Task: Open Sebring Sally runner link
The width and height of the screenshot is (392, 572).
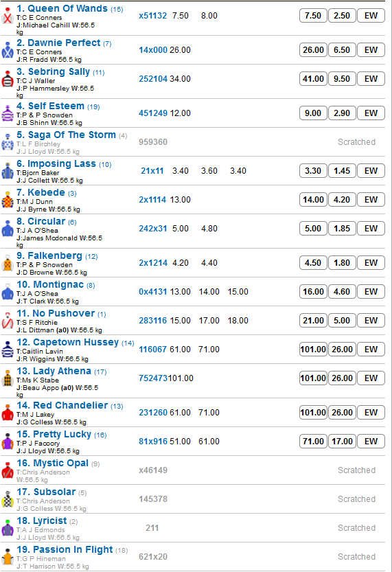Action: tap(54, 72)
